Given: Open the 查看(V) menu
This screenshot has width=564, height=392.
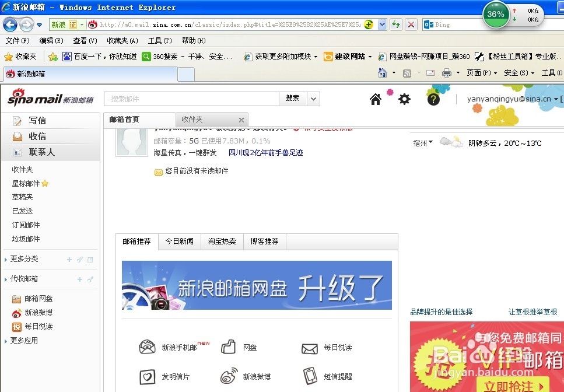Looking at the screenshot, I should 85,41.
